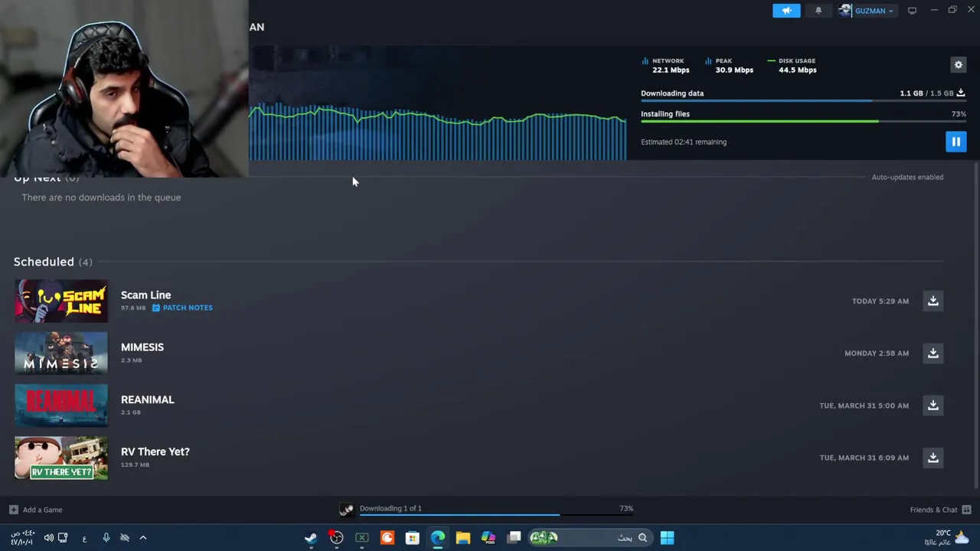Screen dimensions: 980x551
Task: Pause the current download
Action: [955, 142]
